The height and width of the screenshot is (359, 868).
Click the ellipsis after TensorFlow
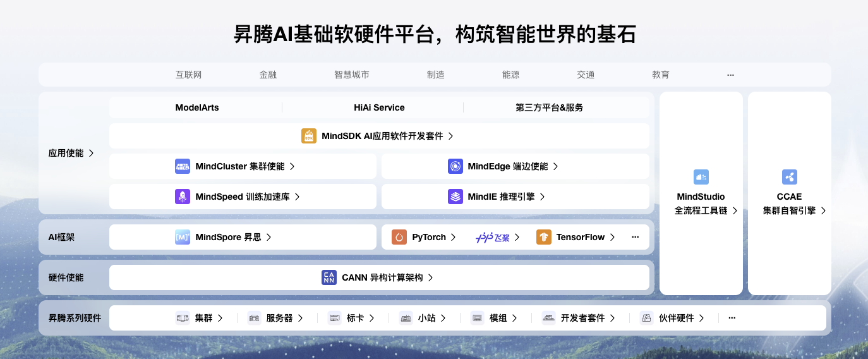tap(636, 237)
